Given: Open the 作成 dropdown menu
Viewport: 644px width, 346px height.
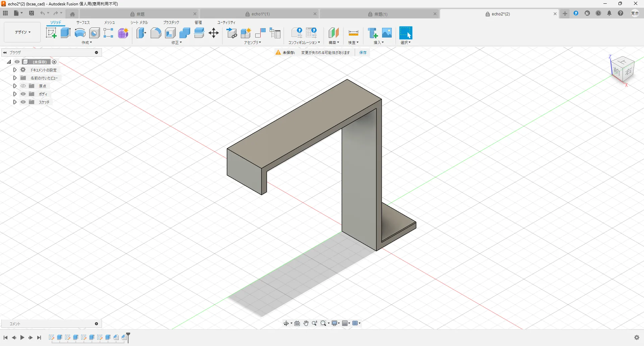Looking at the screenshot, I should [x=87, y=43].
